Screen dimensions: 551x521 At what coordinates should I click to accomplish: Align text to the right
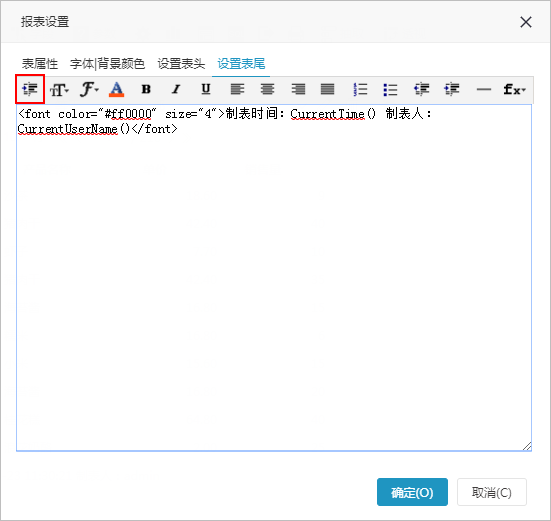298,89
